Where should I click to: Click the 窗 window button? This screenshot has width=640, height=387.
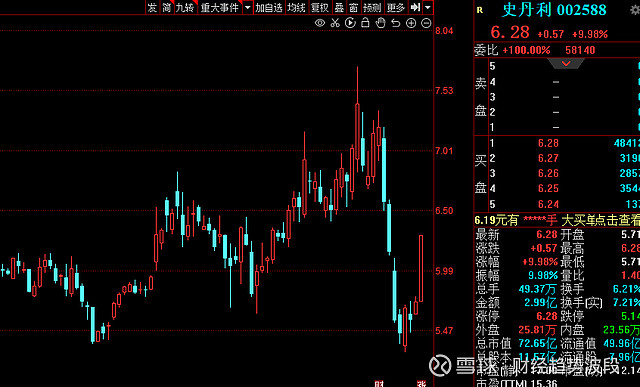pyautogui.click(x=353, y=7)
